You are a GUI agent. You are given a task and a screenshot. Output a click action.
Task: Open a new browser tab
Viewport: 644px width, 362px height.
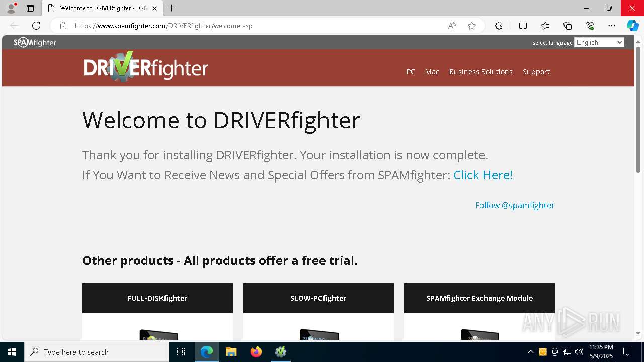[x=172, y=8]
